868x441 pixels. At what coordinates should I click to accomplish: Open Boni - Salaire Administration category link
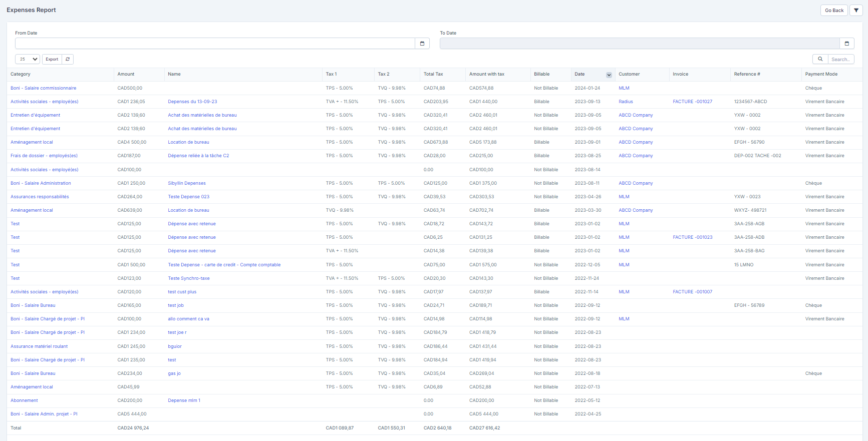[x=41, y=183]
